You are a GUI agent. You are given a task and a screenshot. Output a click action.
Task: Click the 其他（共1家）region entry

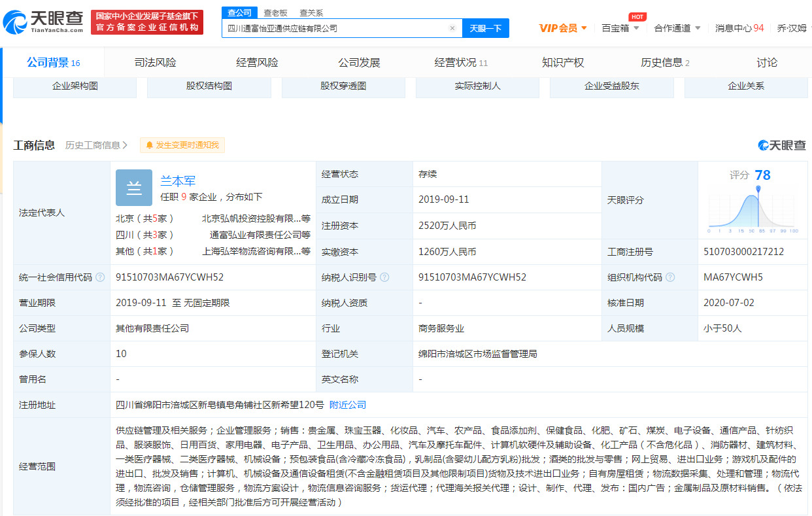click(x=145, y=251)
